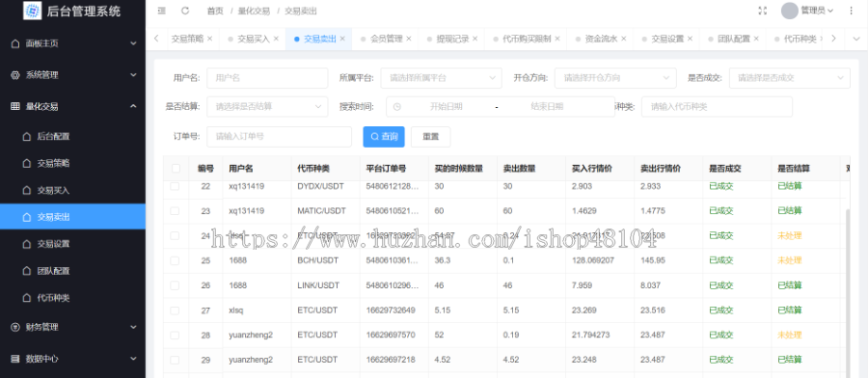The image size is (868, 378).
Task: Click the blue 查询 search button
Action: (x=384, y=137)
